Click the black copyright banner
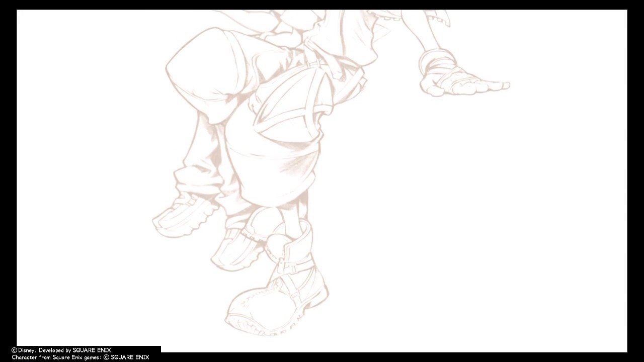 80,353
